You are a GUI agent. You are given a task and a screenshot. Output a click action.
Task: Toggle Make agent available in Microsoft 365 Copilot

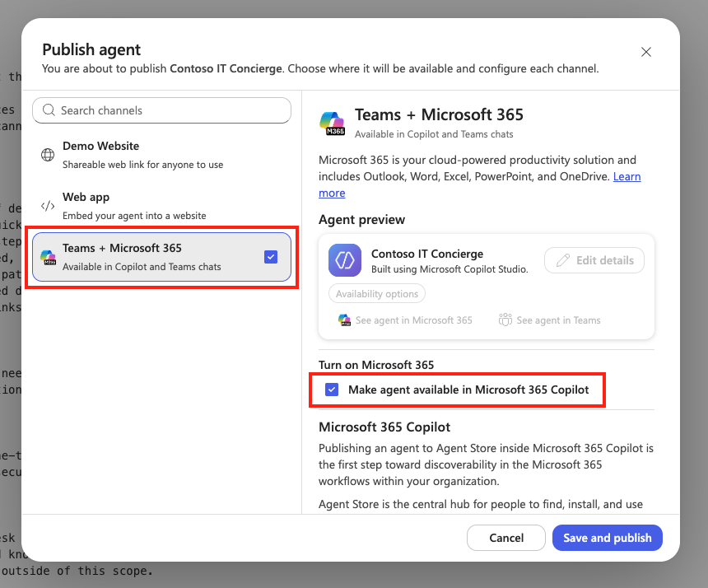pyautogui.click(x=332, y=390)
